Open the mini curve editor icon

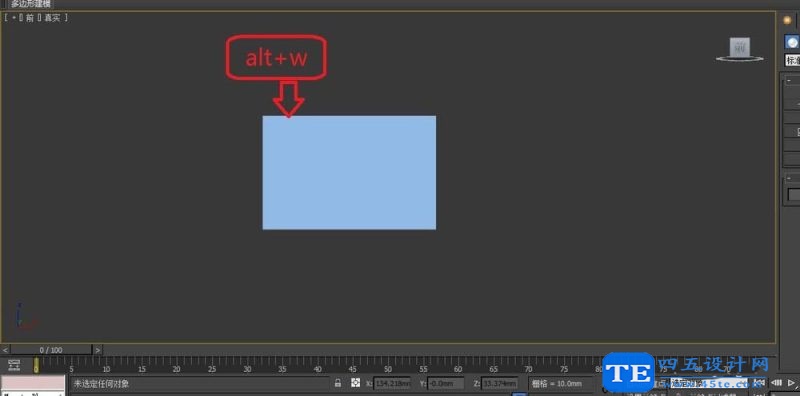tap(14, 364)
